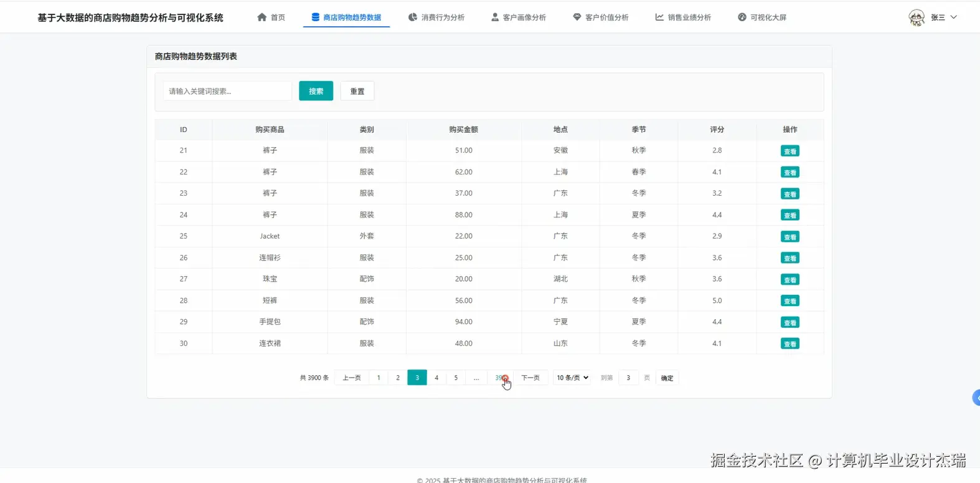Open the 10 条/页 page size dropdown
Viewport: 980px width, 483px height.
(x=572, y=378)
